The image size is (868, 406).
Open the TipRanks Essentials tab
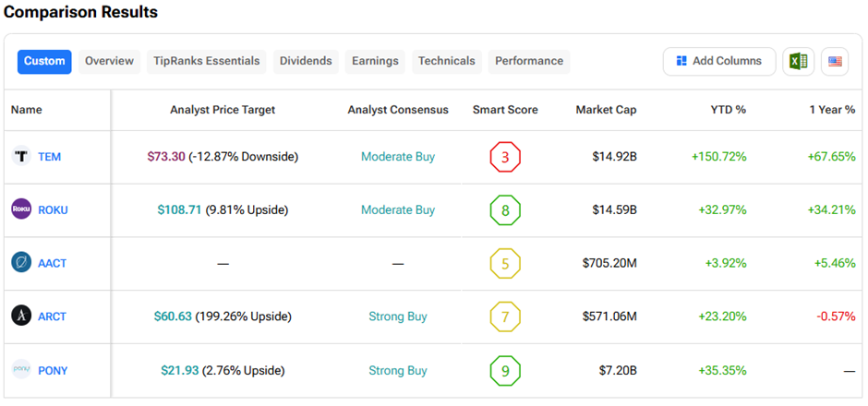207,62
